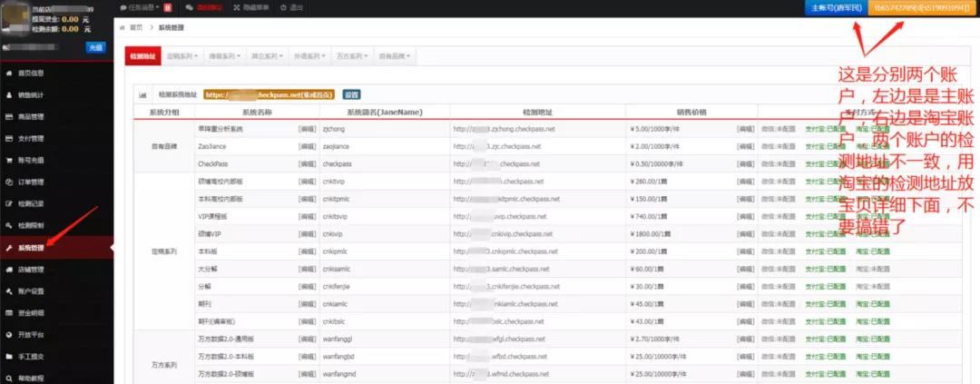Click the name 编辑 link in the cnkivip row

click(307, 234)
